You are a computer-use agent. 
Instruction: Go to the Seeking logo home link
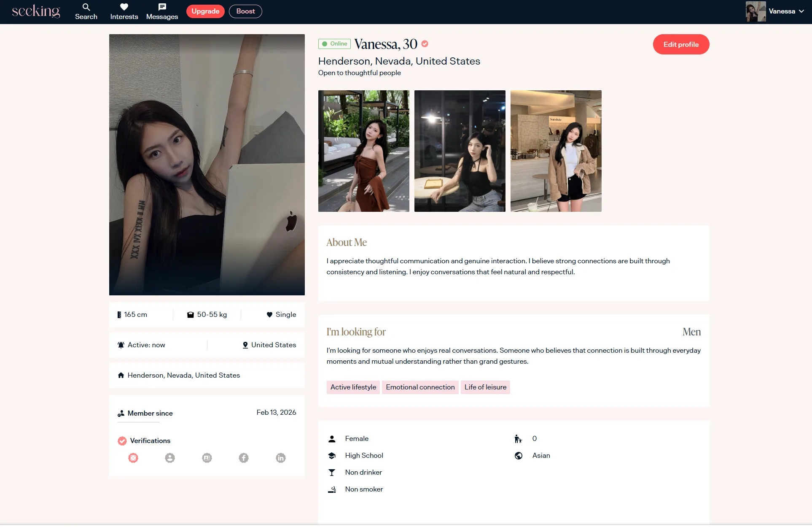tap(36, 11)
